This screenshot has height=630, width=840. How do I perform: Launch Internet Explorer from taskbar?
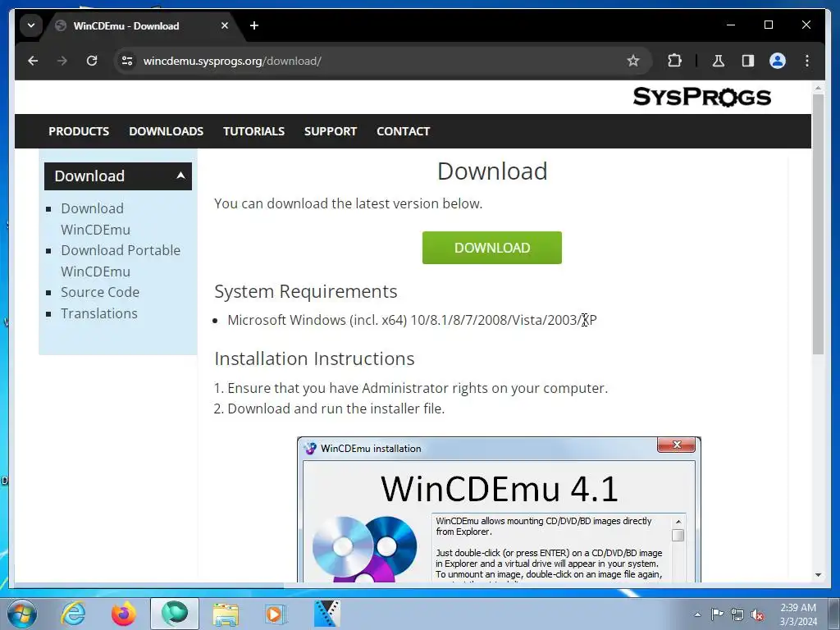tap(73, 614)
